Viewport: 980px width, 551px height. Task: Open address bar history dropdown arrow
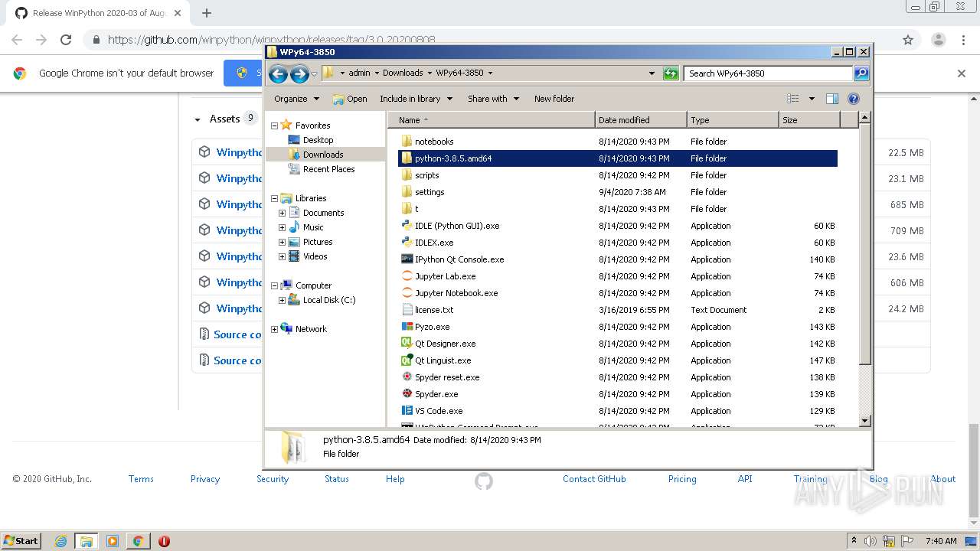click(652, 73)
